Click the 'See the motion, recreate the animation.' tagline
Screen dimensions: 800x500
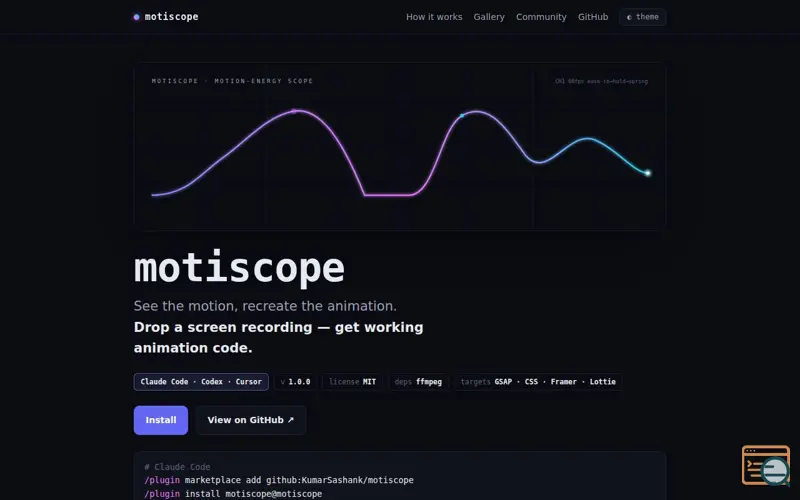coord(265,306)
